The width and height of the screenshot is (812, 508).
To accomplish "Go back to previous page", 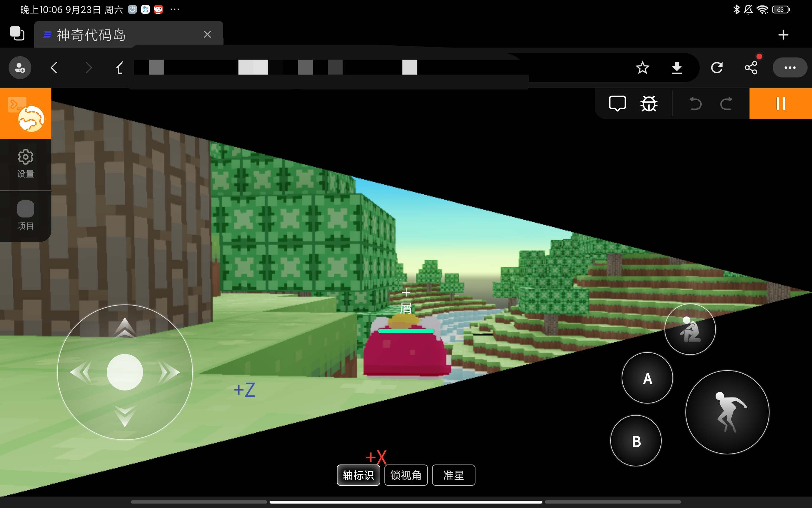I will click(x=54, y=68).
